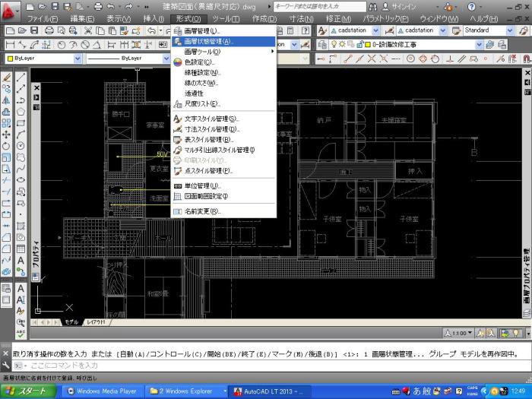Click the spell check ABC icon
The height and width of the screenshot is (399, 532).
21,334
